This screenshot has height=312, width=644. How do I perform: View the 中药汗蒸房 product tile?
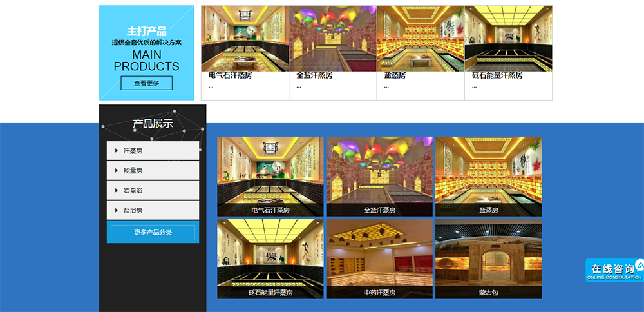(379, 258)
